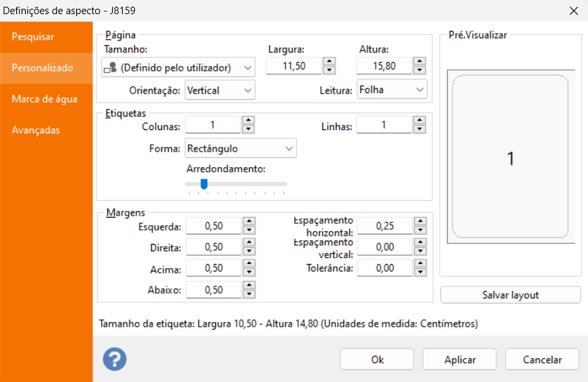Decrease Linhas count with down arrow
This screenshot has height=382, width=588.
(x=419, y=129)
